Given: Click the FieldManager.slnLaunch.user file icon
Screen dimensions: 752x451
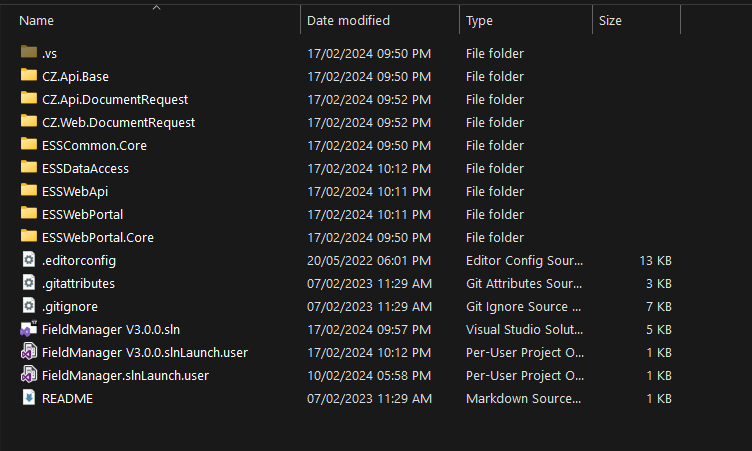Looking at the screenshot, I should pyautogui.click(x=29, y=375).
